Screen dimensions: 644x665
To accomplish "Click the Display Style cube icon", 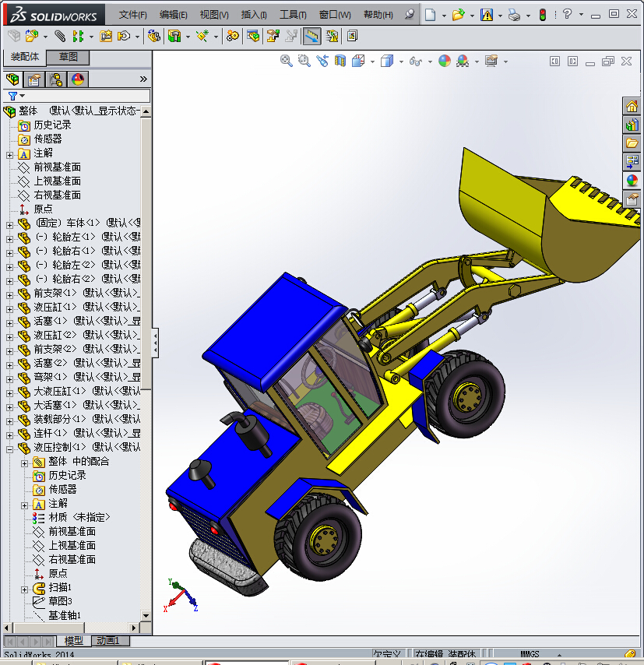I will pyautogui.click(x=387, y=61).
